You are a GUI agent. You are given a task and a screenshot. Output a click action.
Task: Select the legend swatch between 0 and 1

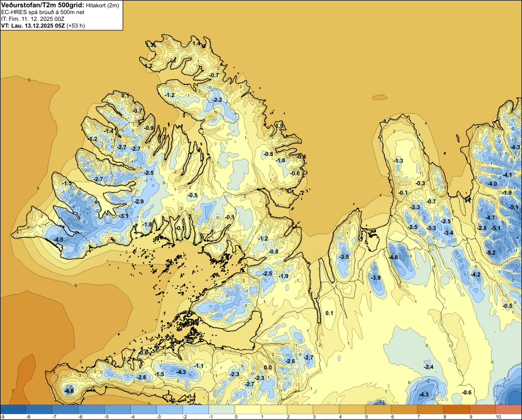(x=248, y=410)
